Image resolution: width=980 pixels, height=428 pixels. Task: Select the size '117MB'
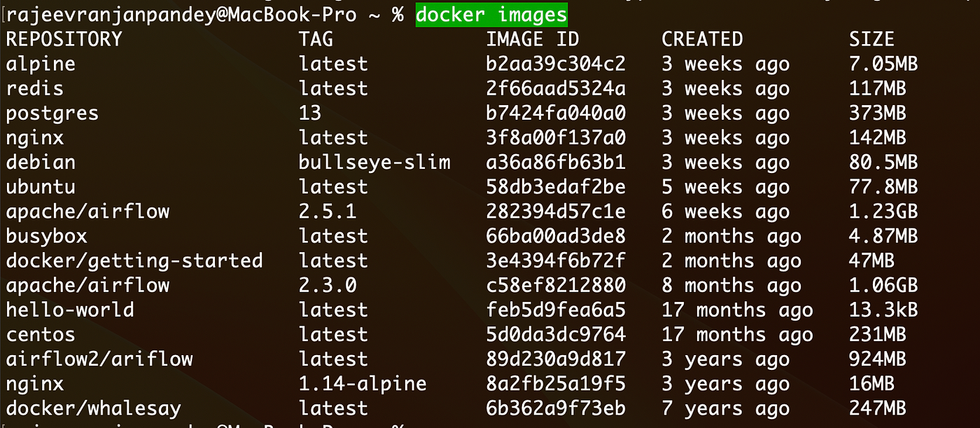click(878, 89)
